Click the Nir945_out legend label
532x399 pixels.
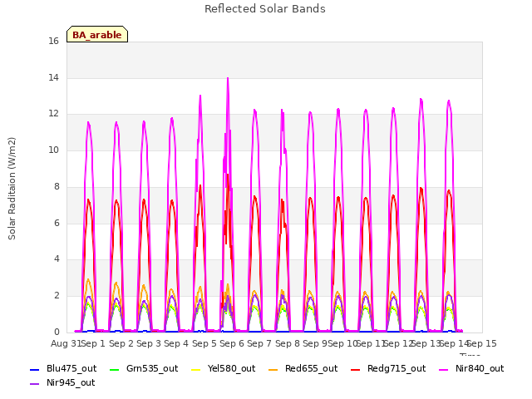[x=71, y=382]
